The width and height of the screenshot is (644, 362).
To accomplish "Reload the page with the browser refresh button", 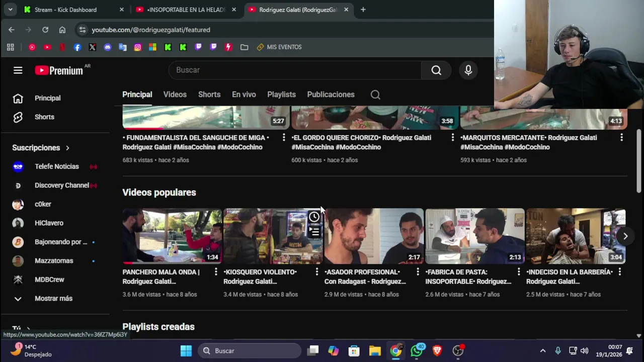I will point(45,30).
